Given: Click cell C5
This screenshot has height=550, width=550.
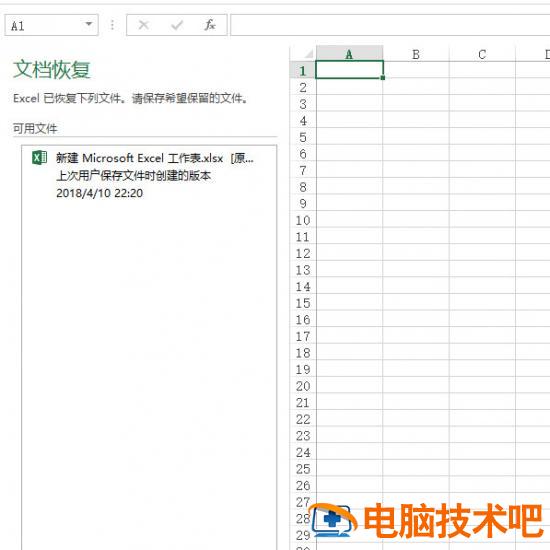Looking at the screenshot, I should coord(482,136).
